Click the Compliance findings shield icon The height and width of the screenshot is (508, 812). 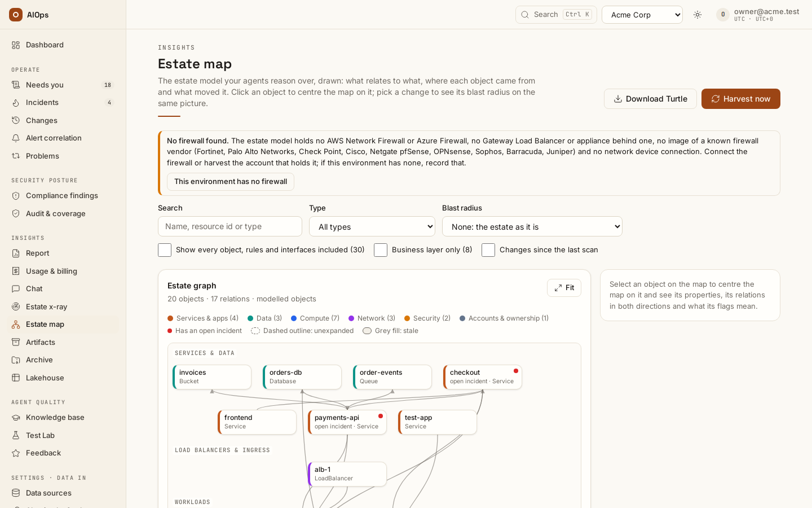(16, 196)
